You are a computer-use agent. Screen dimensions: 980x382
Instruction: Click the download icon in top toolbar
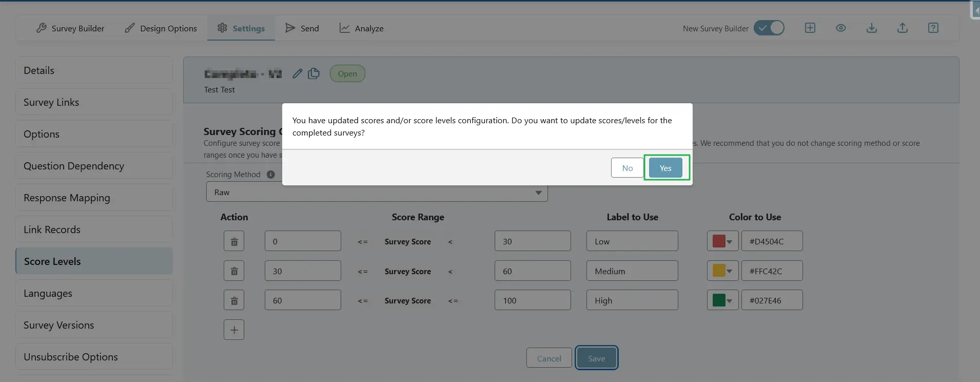point(871,28)
